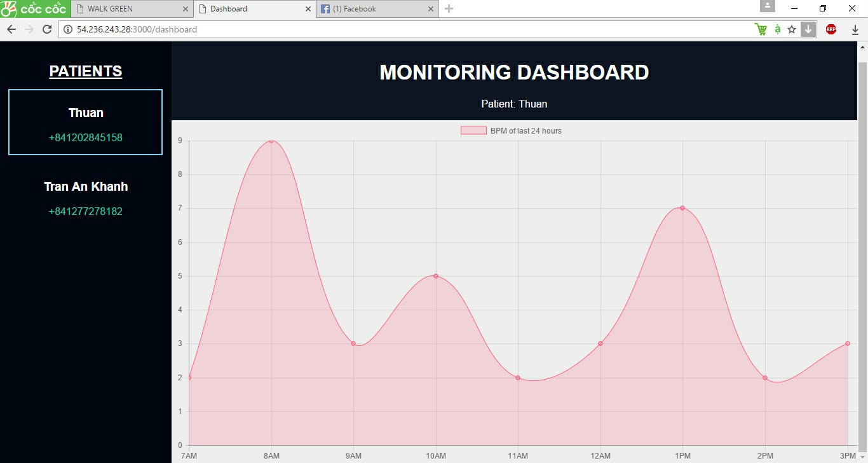This screenshot has width=868, height=463.
Task: Click the MONITORING DASHBOARD title
Action: (515, 73)
